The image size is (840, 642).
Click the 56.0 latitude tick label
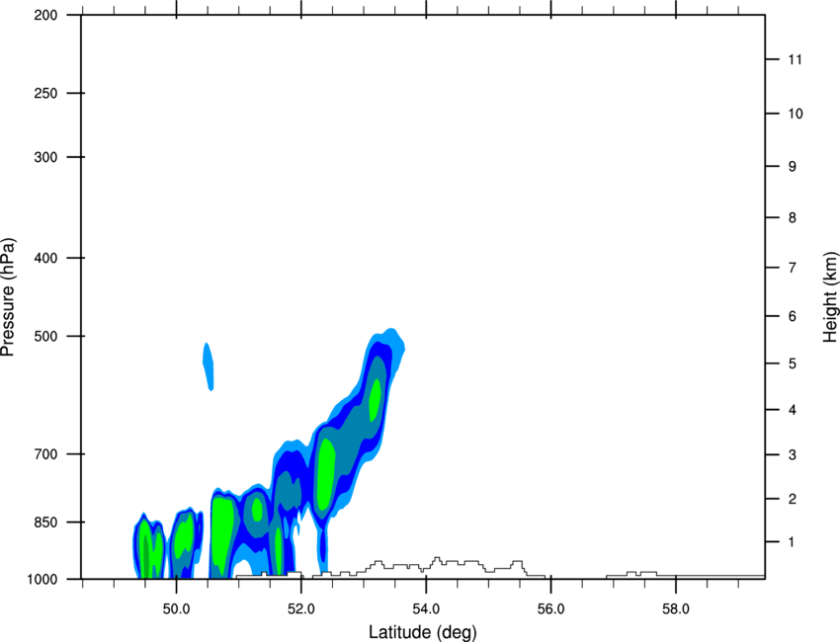tap(550, 609)
